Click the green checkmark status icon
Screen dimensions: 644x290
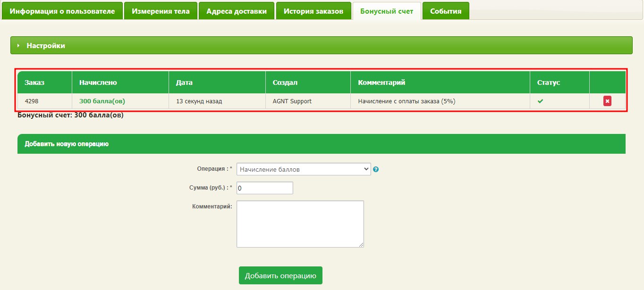pos(541,101)
